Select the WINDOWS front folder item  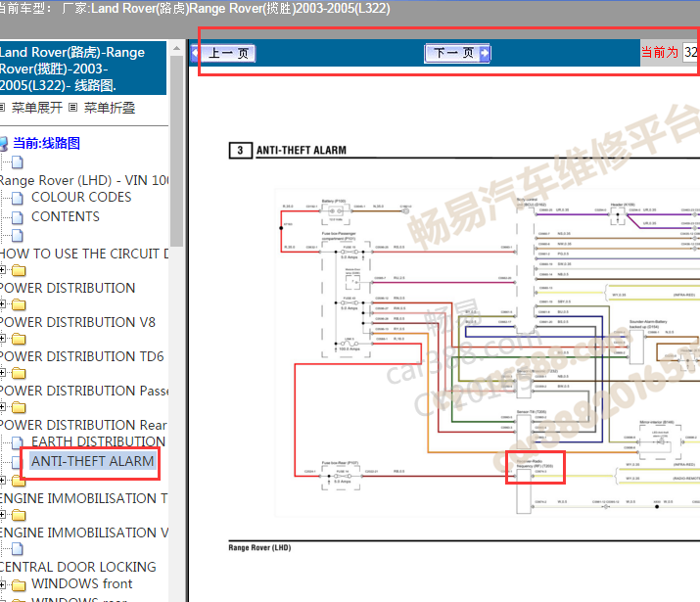[x=82, y=583]
